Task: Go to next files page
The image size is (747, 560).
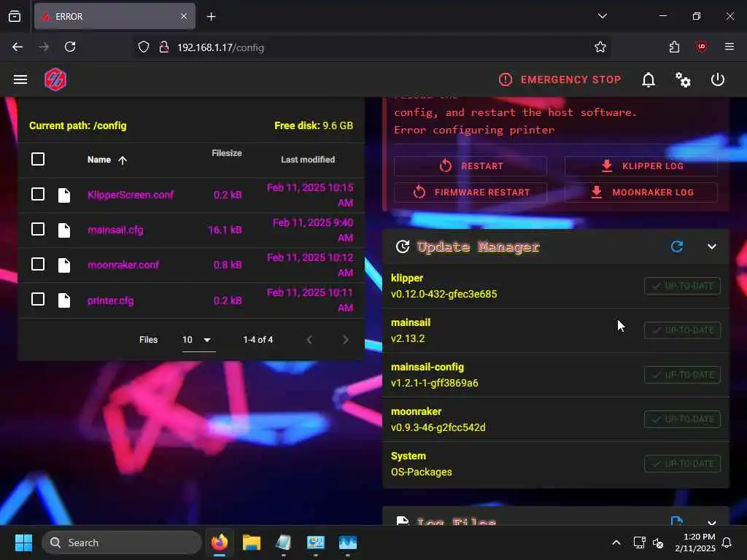Action: [345, 340]
